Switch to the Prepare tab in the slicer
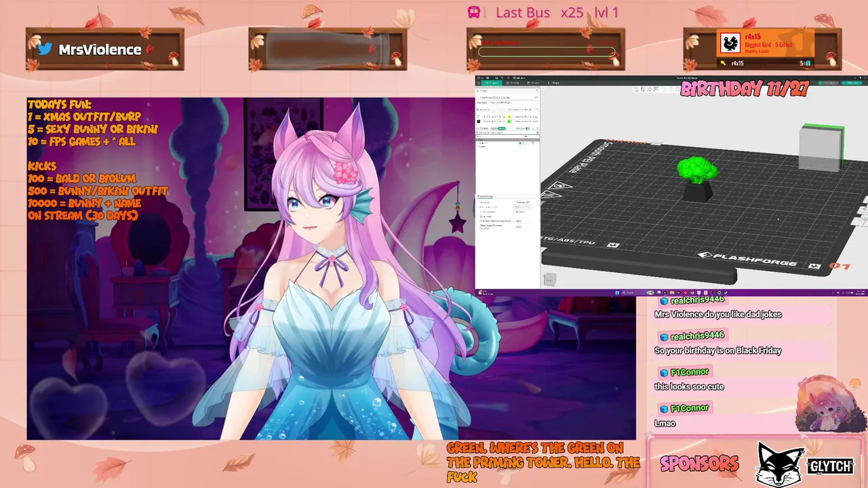 492,83
